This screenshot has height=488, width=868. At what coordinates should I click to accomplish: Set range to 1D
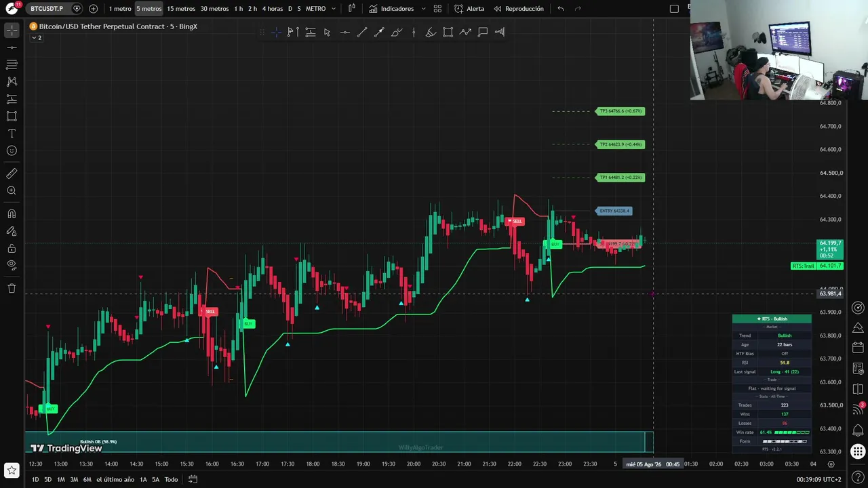35,480
